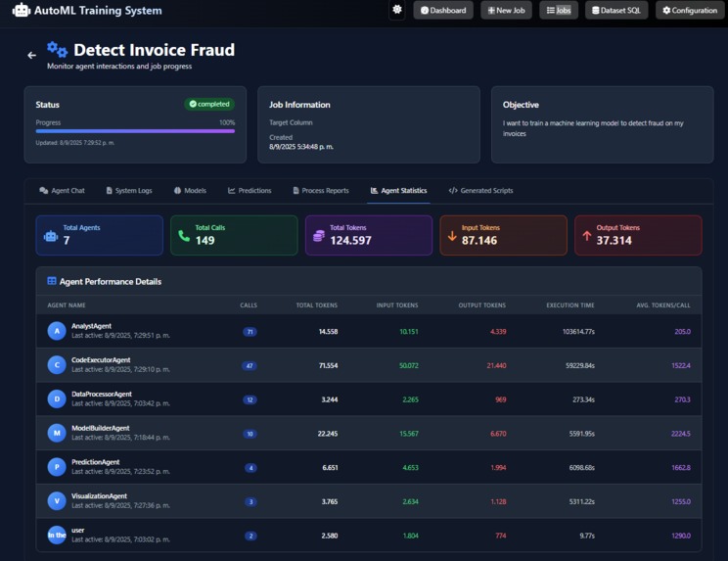Click the CodeExecutorAgent avatar circle C
The height and width of the screenshot is (561, 728).
coord(57,365)
